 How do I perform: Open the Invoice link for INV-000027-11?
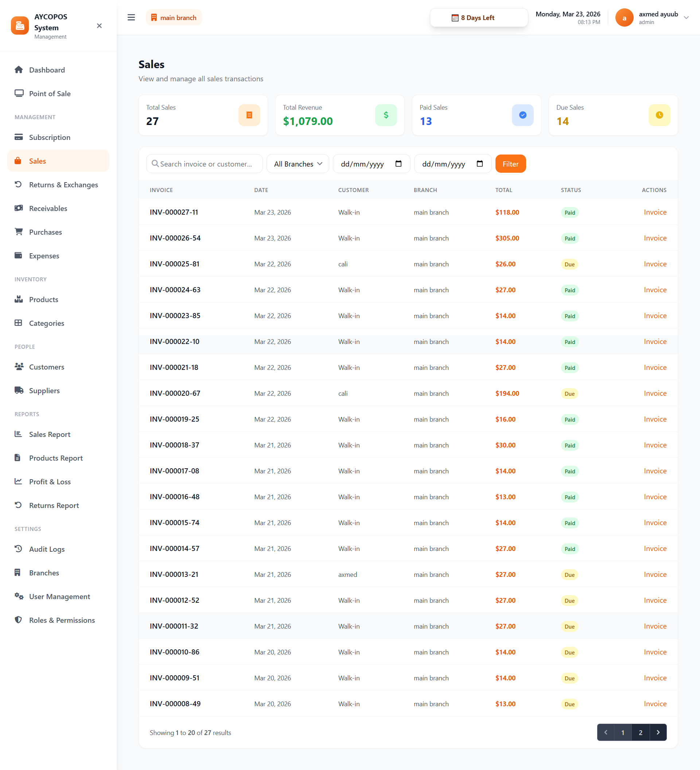pos(655,212)
